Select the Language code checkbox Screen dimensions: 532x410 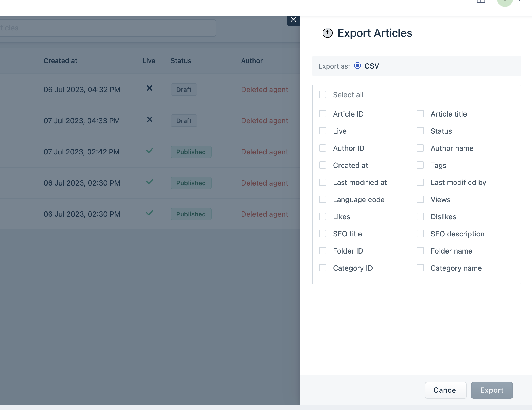coord(323,200)
